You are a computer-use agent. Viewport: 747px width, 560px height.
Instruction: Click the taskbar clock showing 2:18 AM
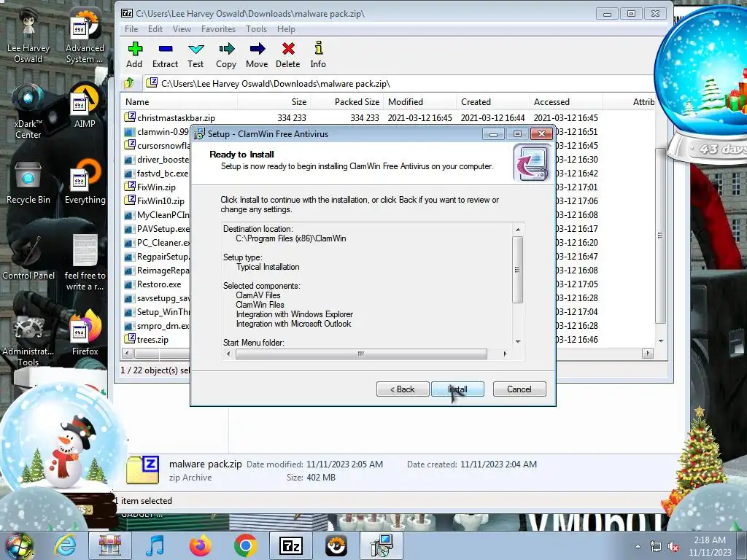(x=710, y=546)
